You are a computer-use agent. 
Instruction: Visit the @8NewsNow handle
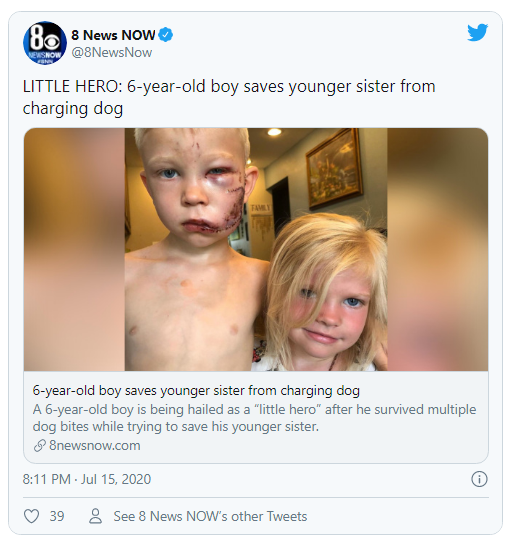coord(112,53)
